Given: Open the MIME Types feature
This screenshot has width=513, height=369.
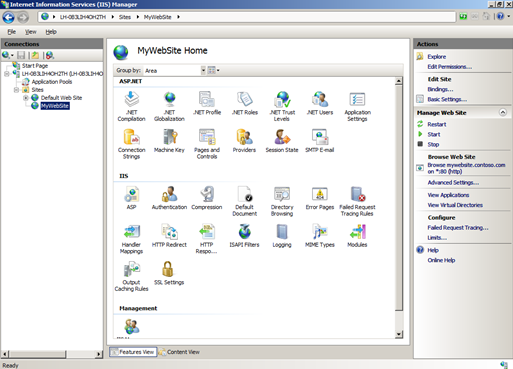Looking at the screenshot, I should [x=320, y=235].
